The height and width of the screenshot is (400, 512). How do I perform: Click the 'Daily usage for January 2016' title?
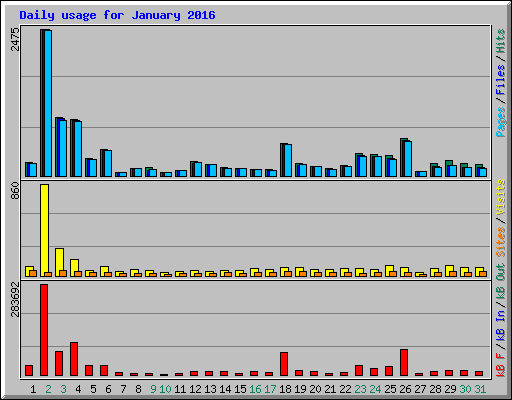(117, 15)
